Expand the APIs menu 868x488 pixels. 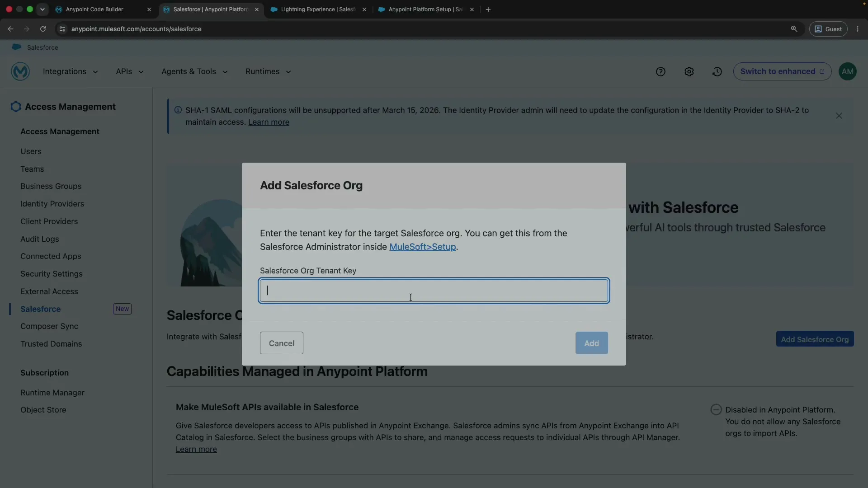coord(129,71)
